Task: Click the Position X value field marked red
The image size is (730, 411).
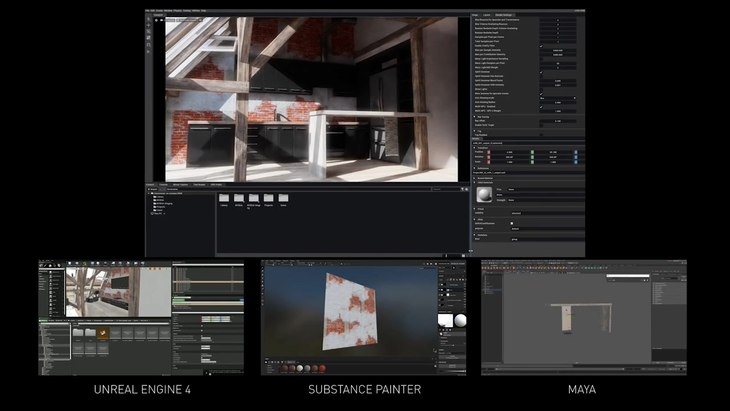Action: tap(509, 152)
